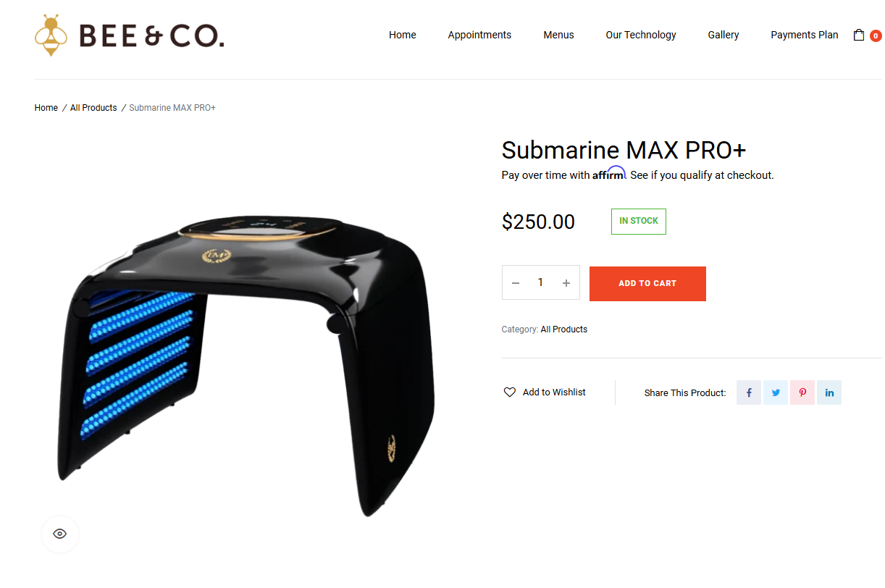Image resolution: width=885 pixels, height=588 pixels.
Task: Open the Our Technology menu item
Action: pos(641,35)
